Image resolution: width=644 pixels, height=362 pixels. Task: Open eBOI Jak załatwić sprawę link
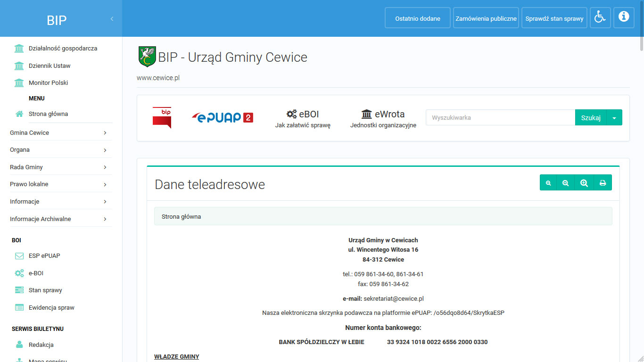pyautogui.click(x=303, y=119)
